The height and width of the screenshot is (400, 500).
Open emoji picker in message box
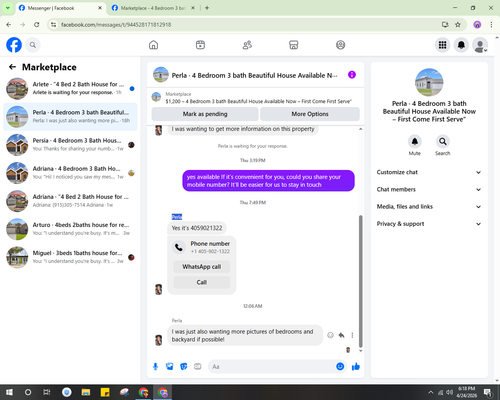tap(340, 367)
